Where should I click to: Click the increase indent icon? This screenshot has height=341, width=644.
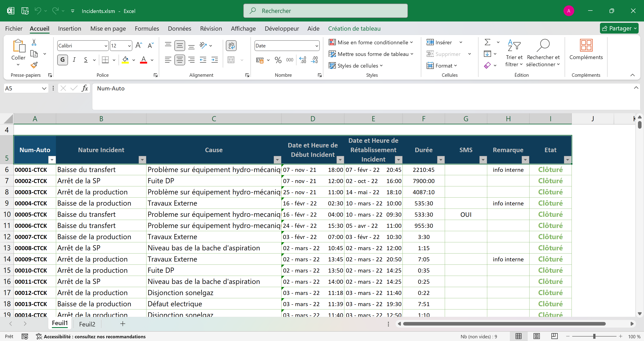tap(214, 60)
